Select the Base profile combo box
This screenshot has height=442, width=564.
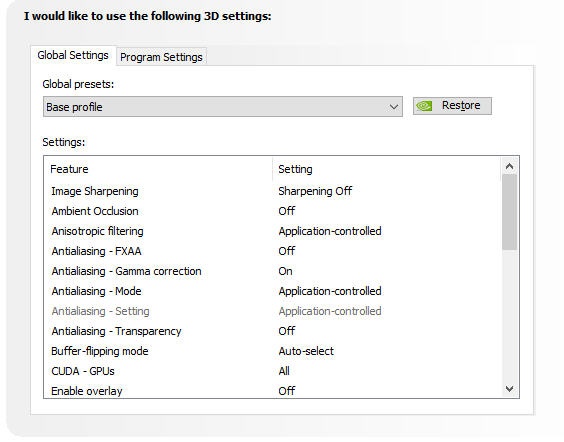coord(223,106)
